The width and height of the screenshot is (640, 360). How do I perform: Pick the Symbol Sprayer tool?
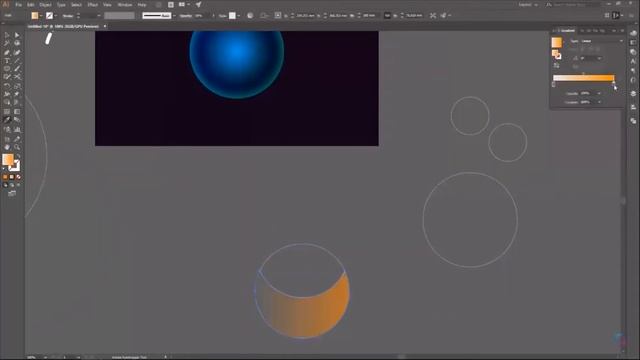click(7, 129)
